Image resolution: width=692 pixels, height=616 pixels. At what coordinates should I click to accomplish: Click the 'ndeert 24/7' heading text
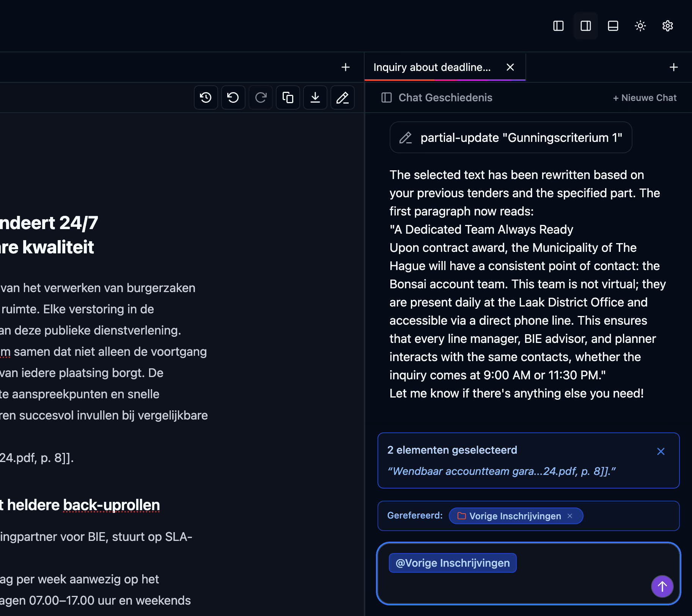49,223
